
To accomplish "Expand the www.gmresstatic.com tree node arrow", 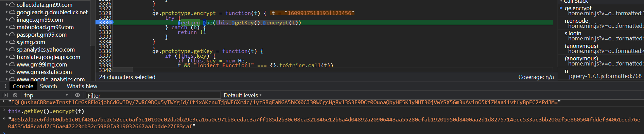I will [x=7, y=72].
